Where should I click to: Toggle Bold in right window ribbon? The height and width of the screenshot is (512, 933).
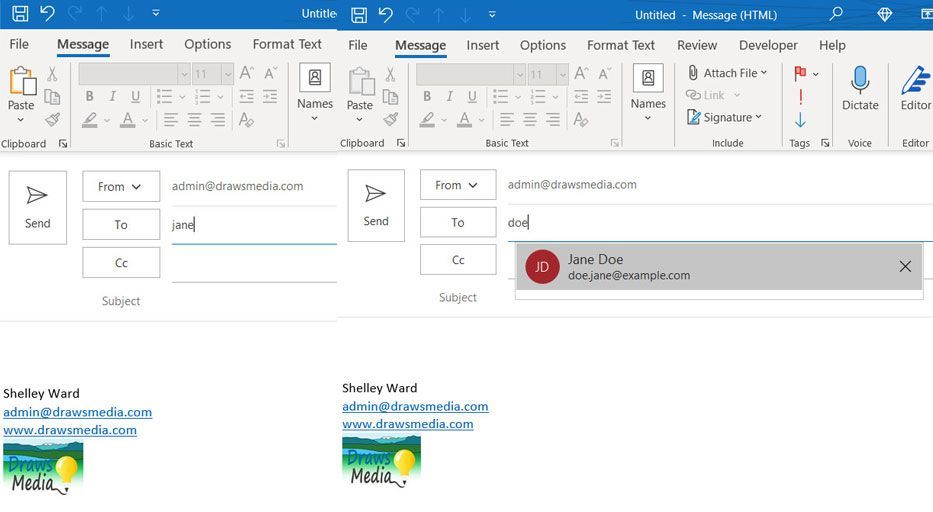[x=427, y=96]
